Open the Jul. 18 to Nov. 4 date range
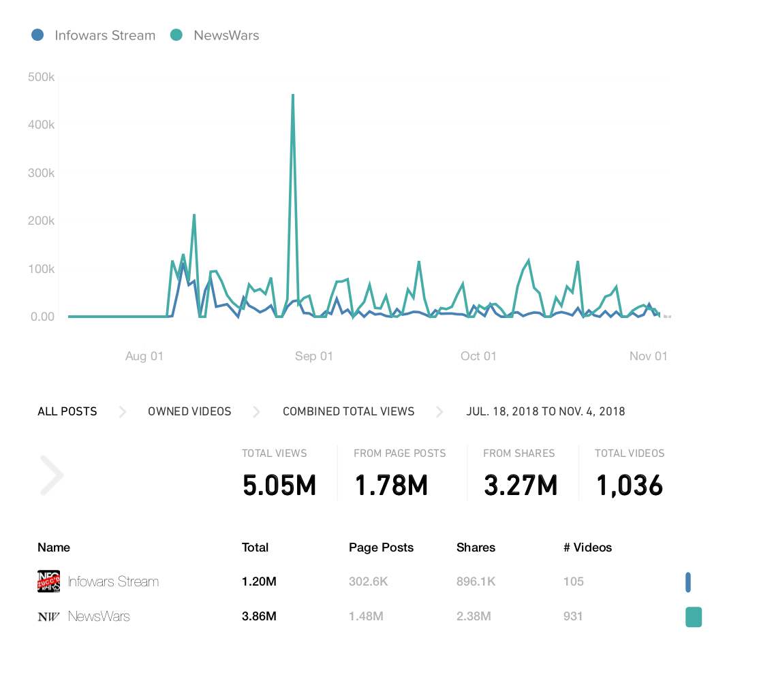774x700 pixels. pyautogui.click(x=546, y=411)
